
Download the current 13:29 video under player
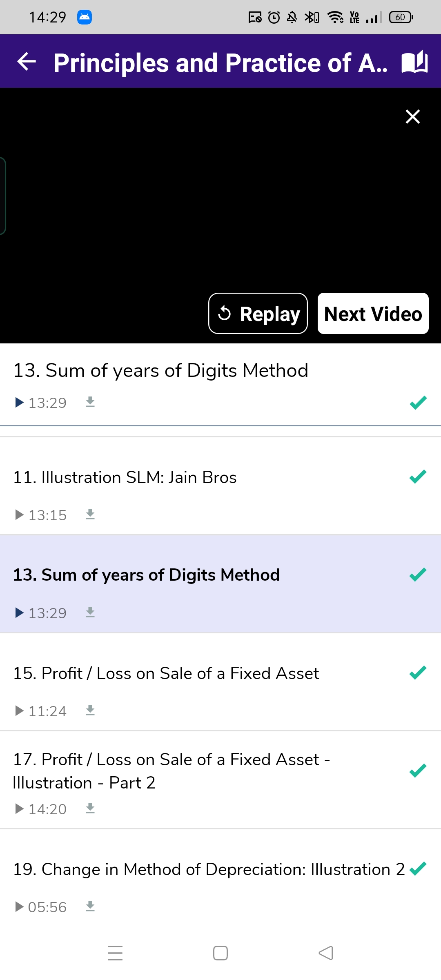[90, 402]
